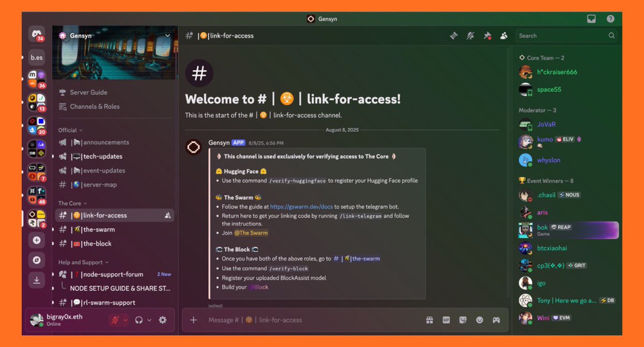Click the message input field
This screenshot has width=644, height=347.
[311, 320]
